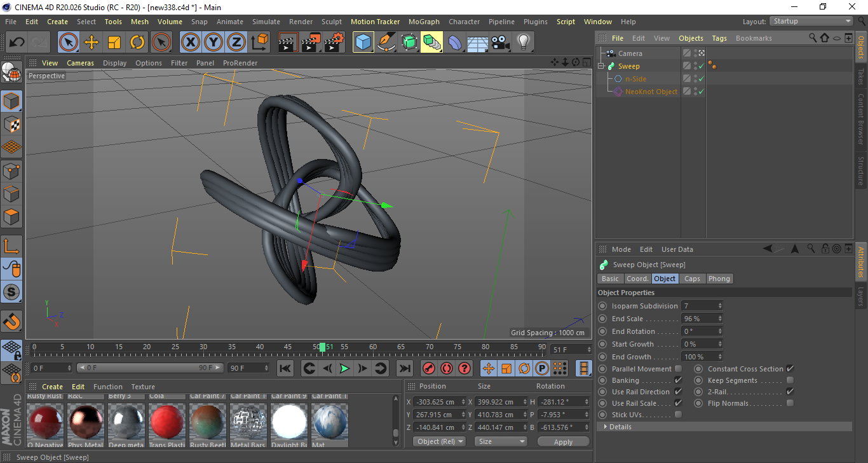Open the Simulate menu
This screenshot has width=868, height=463.
(266, 22)
